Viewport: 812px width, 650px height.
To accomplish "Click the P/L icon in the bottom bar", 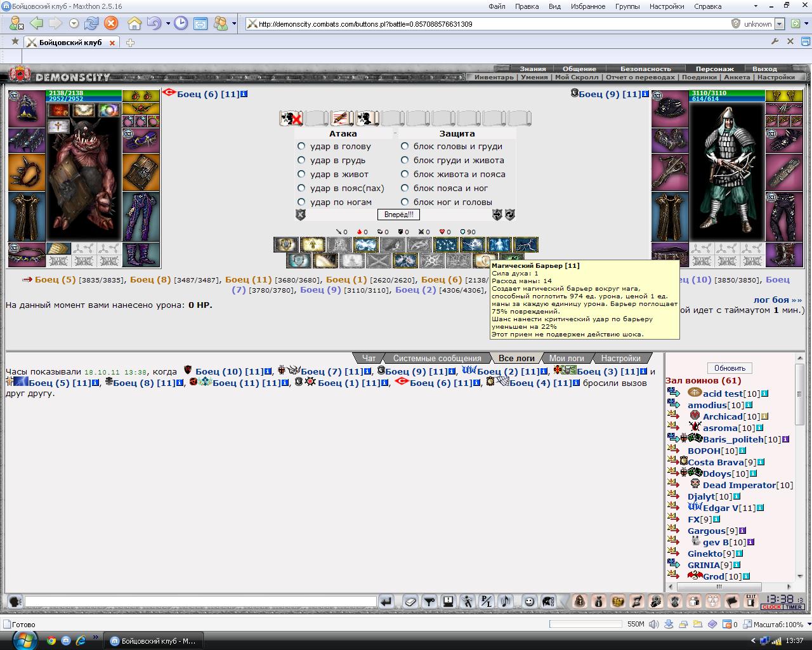I will [487, 601].
